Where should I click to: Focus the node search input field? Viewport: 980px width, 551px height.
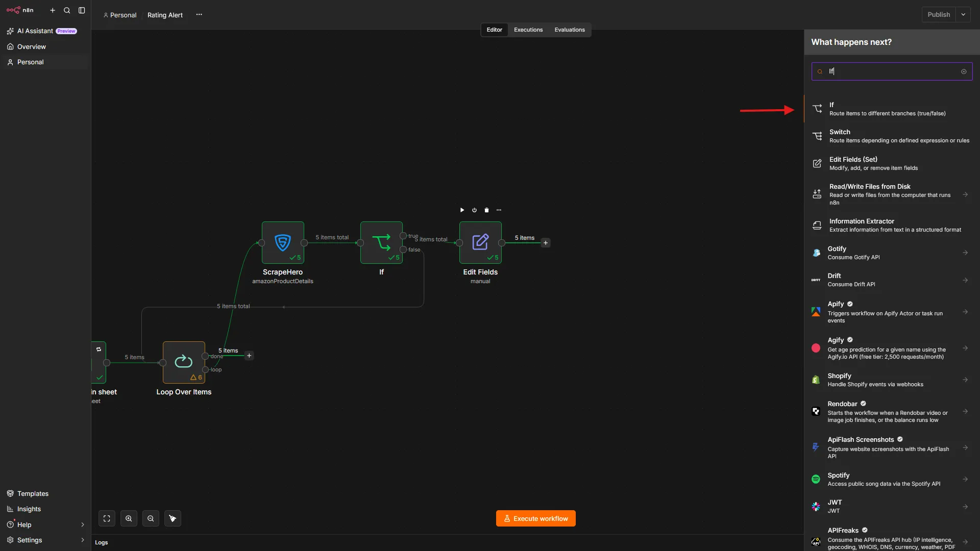point(892,71)
